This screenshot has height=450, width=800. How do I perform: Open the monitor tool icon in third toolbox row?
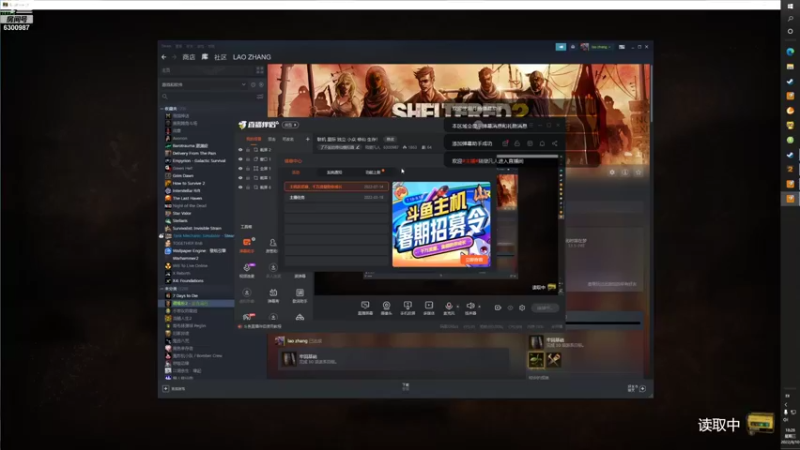point(299,293)
